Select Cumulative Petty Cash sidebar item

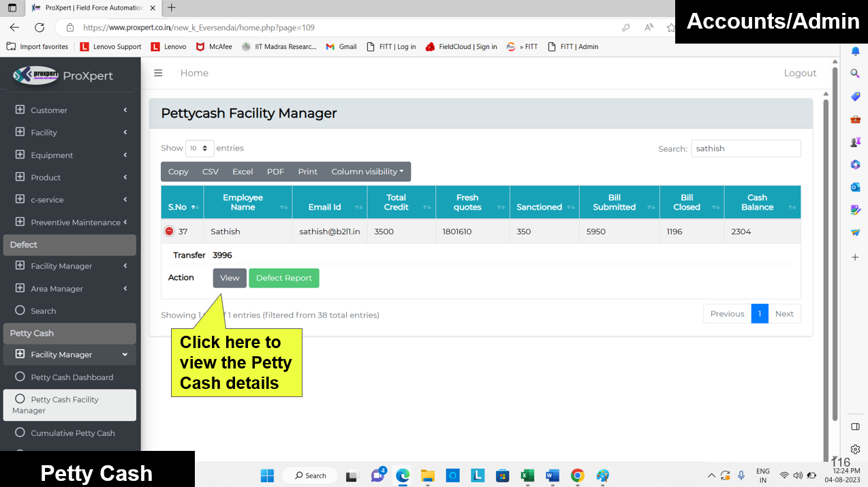tap(72, 433)
